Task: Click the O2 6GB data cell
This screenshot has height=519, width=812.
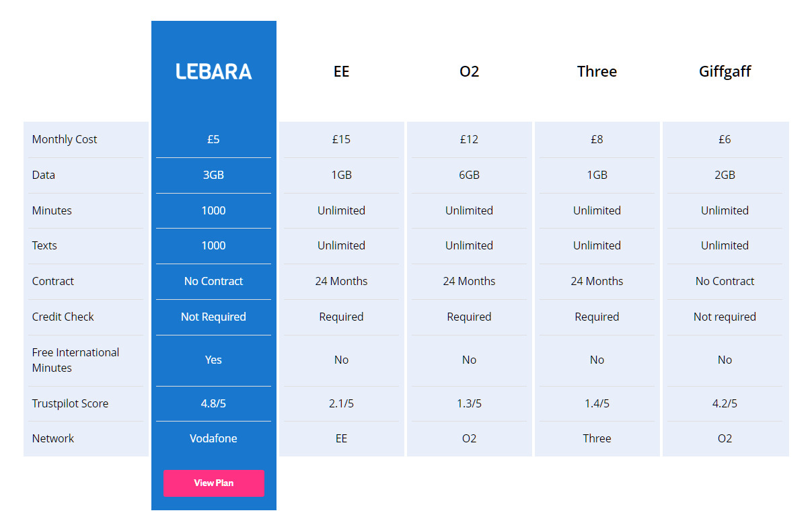Action: point(469,175)
